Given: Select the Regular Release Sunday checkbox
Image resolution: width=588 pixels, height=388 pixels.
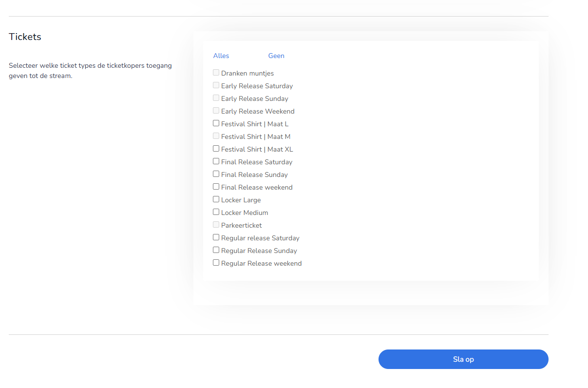Looking at the screenshot, I should 216,250.
